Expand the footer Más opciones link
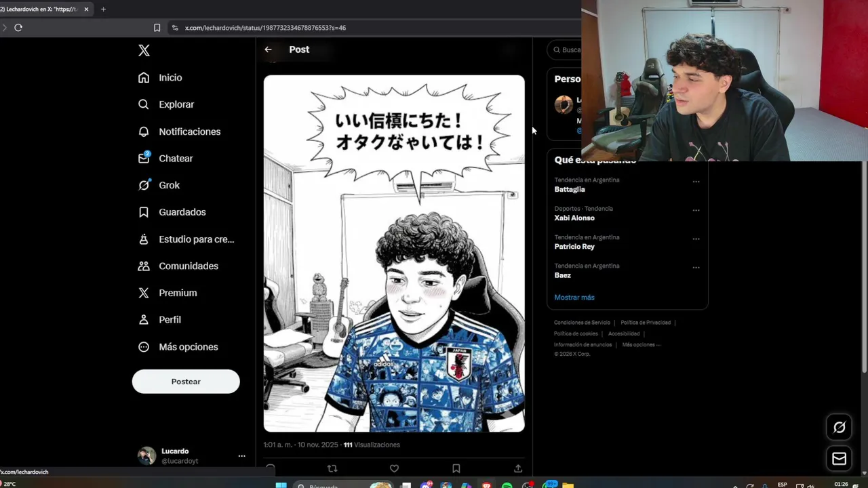This screenshot has width=868, height=488. pos(641,344)
